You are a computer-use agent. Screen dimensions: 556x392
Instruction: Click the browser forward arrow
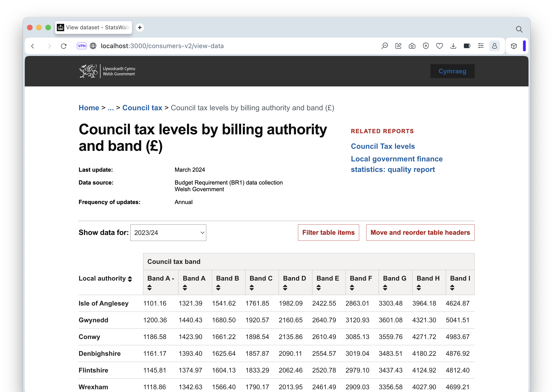click(49, 46)
